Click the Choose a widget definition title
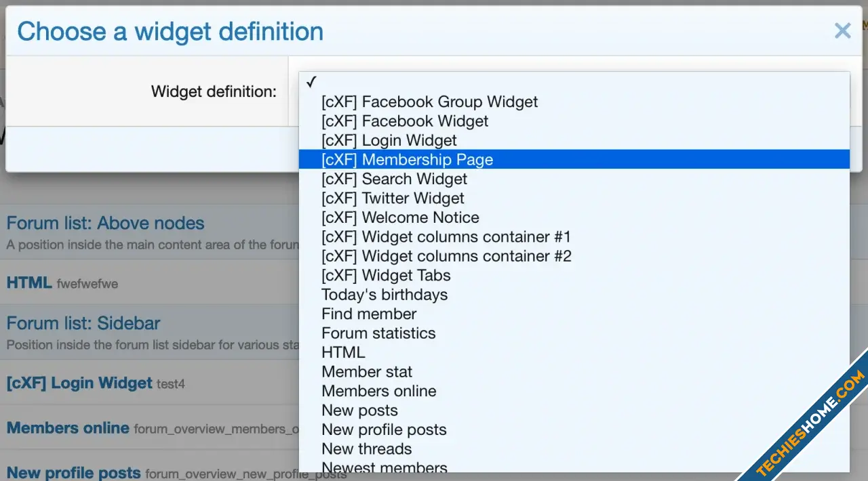Viewport: 868px width, 481px height. 170,31
